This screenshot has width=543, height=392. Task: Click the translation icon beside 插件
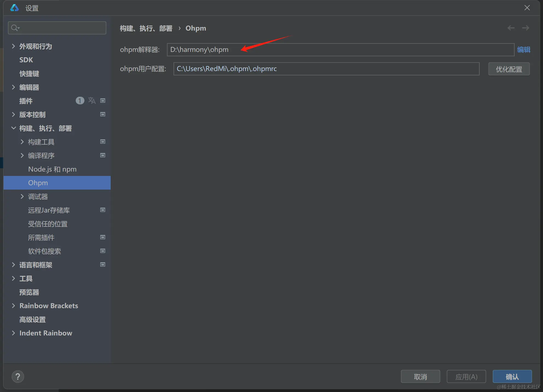92,101
